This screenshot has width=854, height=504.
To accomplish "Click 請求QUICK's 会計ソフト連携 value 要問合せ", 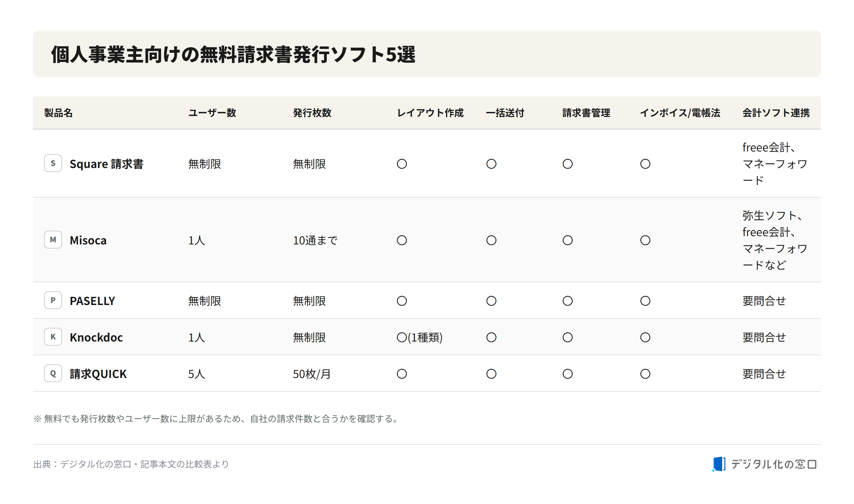I will click(x=764, y=374).
